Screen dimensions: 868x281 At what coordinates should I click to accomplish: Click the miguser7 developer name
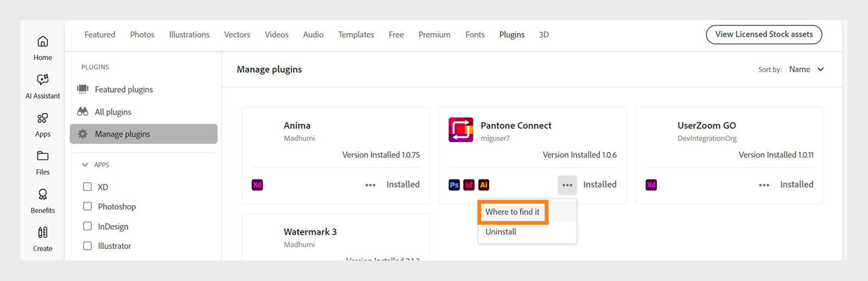coord(495,138)
